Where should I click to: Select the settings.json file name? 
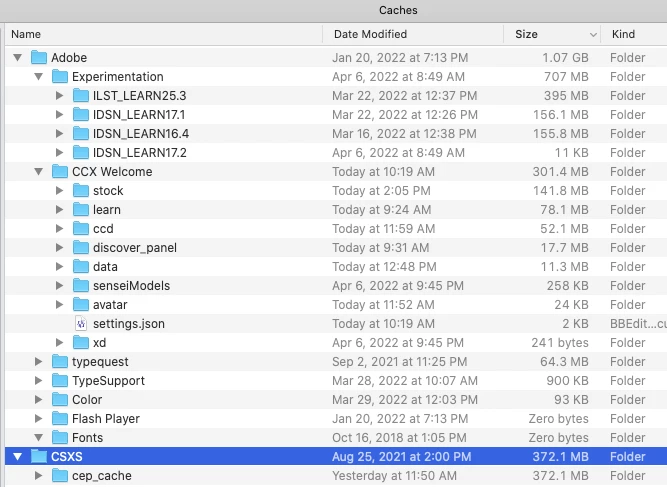pos(129,324)
